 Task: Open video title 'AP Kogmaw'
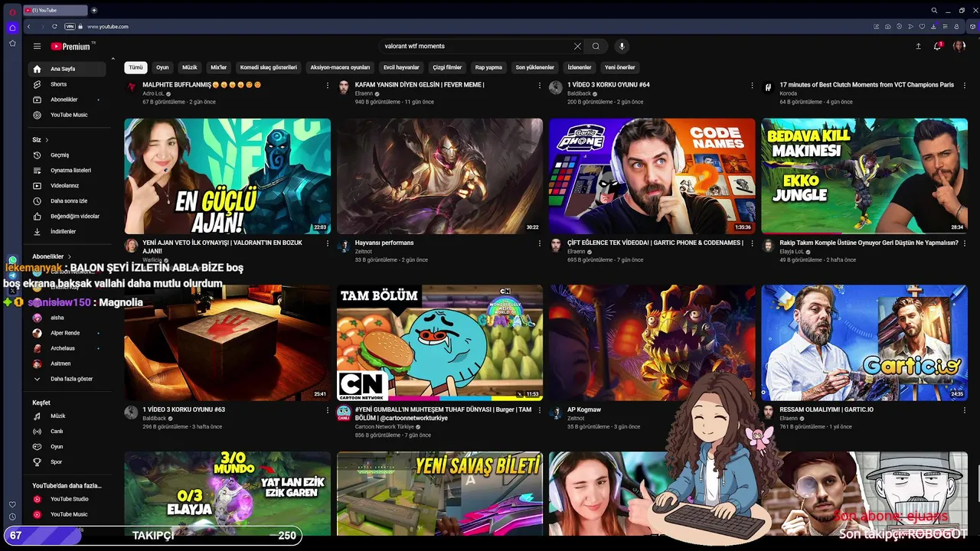(584, 409)
